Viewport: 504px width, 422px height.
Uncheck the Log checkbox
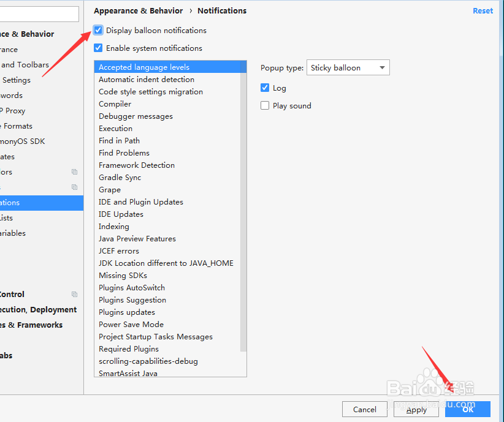tap(265, 88)
